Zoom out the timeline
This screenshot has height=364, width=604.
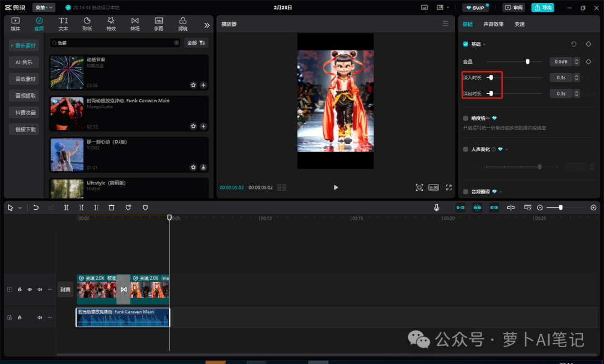pyautogui.click(x=540, y=207)
